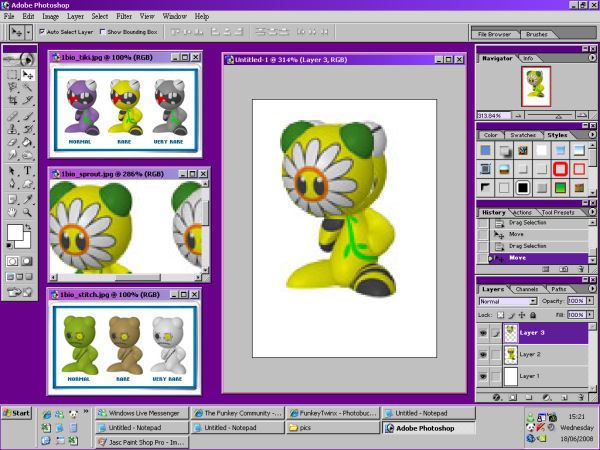
Task: Open the Filter menu
Action: pos(124,16)
